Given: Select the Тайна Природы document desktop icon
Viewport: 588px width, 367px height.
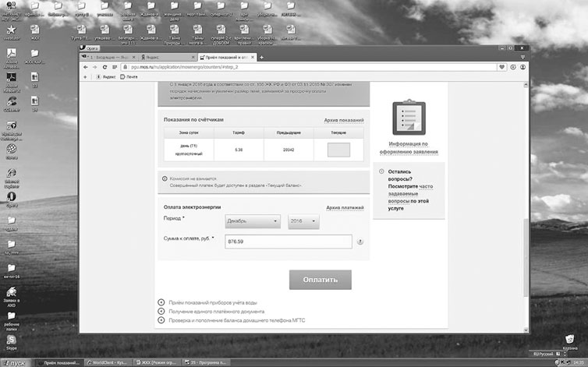Looking at the screenshot, I should coord(175,34).
